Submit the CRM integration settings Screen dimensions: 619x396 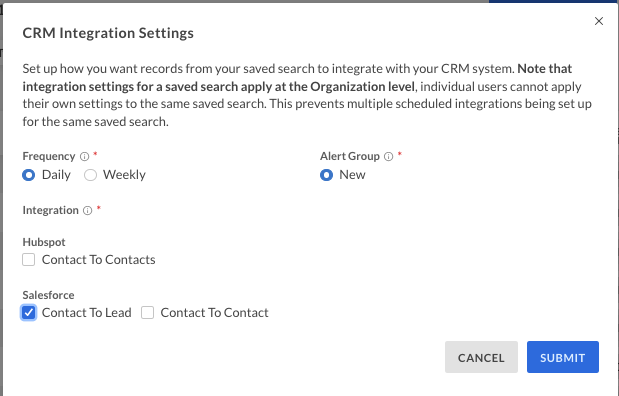coord(563,357)
